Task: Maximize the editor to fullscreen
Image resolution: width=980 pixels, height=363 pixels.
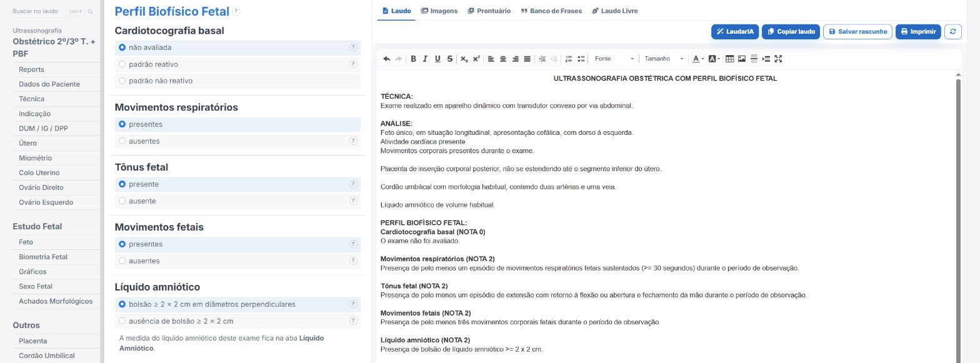Action: (x=778, y=59)
